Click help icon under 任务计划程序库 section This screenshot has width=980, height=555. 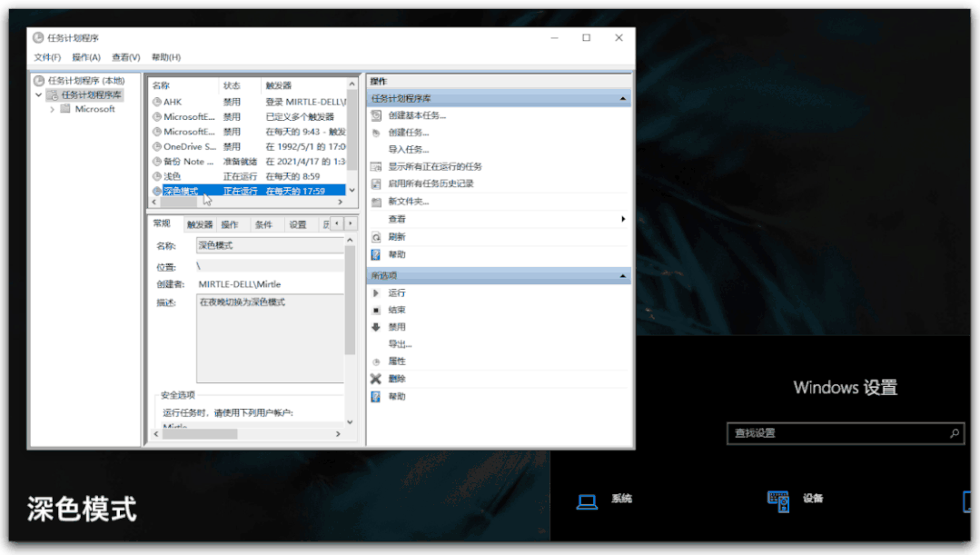pyautogui.click(x=376, y=255)
